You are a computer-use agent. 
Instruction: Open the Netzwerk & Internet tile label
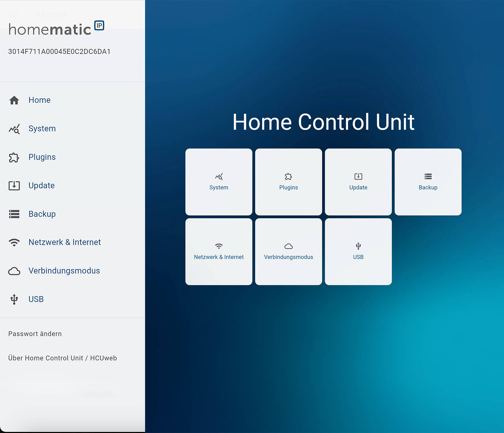219,257
